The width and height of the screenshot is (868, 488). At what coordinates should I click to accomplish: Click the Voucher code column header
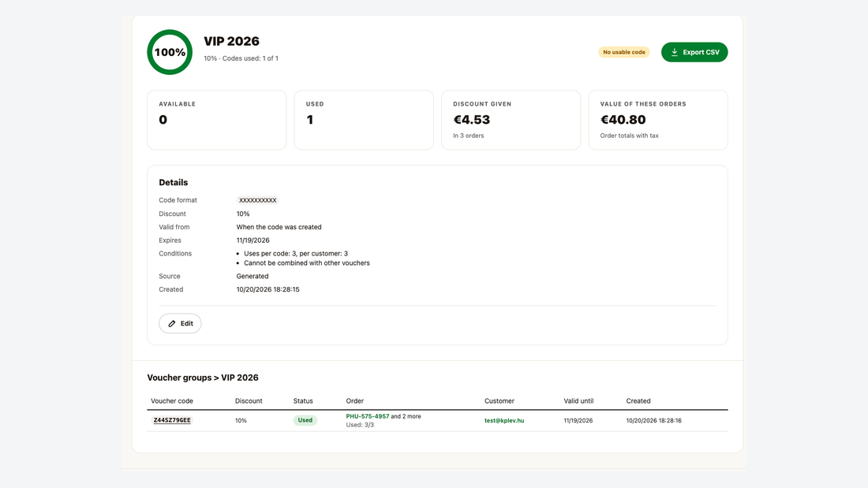pos(172,400)
